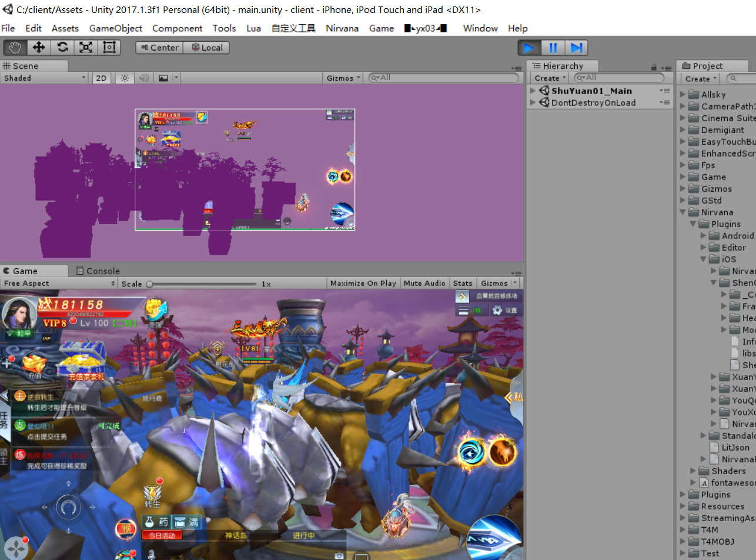Select the Scale tool
The image size is (756, 560).
coord(86,48)
